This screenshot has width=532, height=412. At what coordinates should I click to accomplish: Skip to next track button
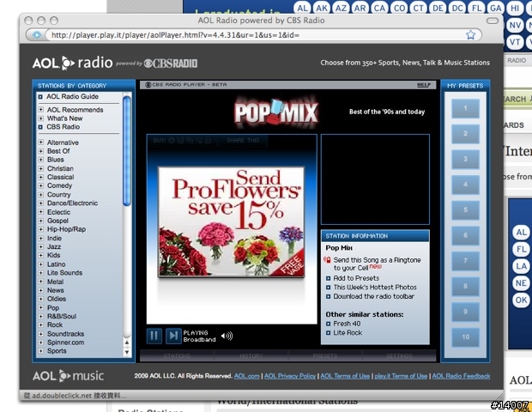tap(173, 336)
